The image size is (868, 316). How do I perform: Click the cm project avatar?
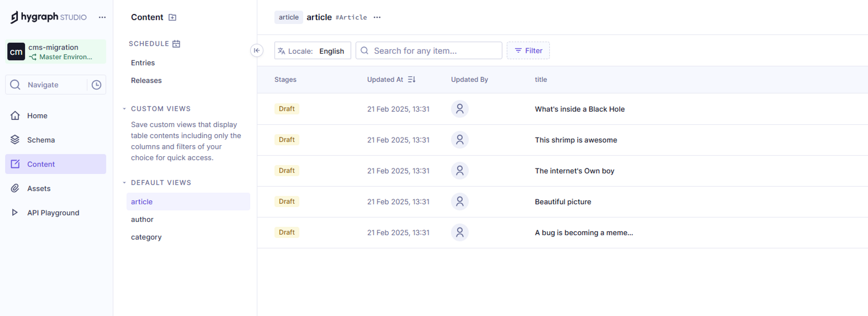(x=16, y=52)
